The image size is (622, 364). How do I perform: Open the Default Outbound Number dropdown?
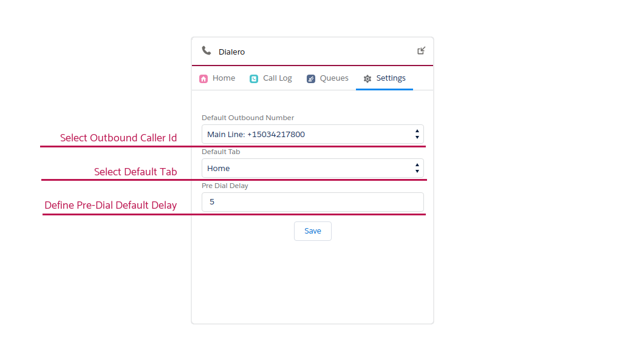(313, 134)
